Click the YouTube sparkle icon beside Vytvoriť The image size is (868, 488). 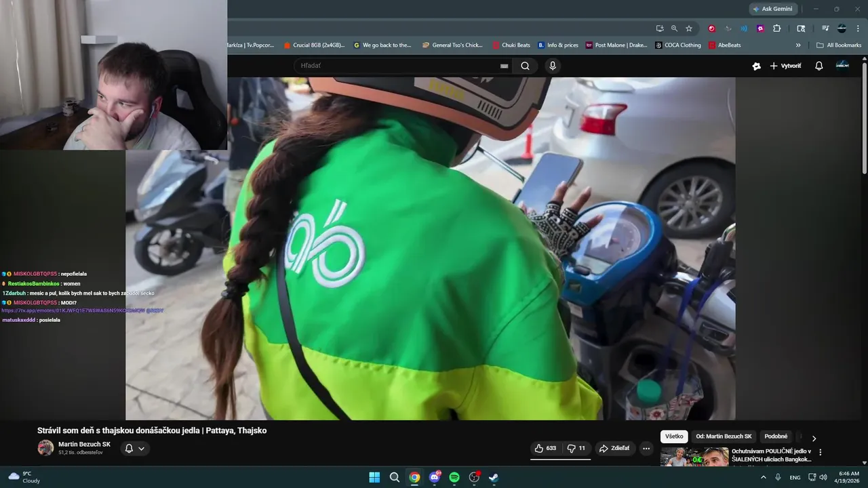click(756, 66)
